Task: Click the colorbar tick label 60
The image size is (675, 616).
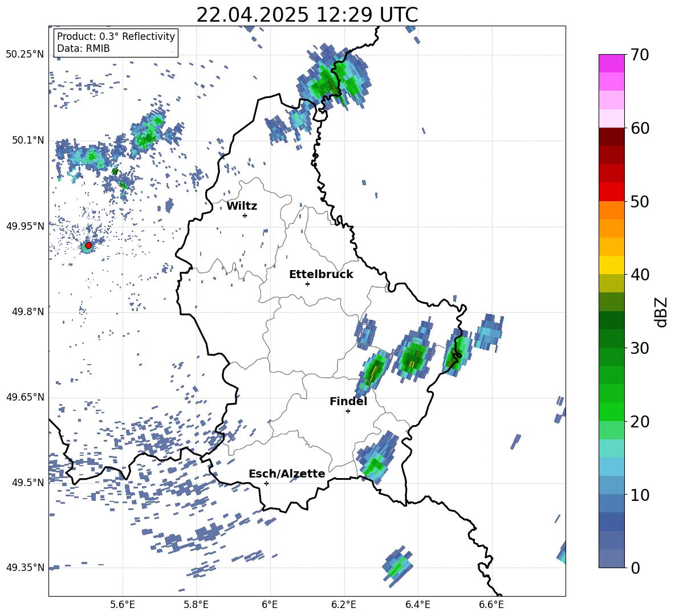Action: pos(640,128)
